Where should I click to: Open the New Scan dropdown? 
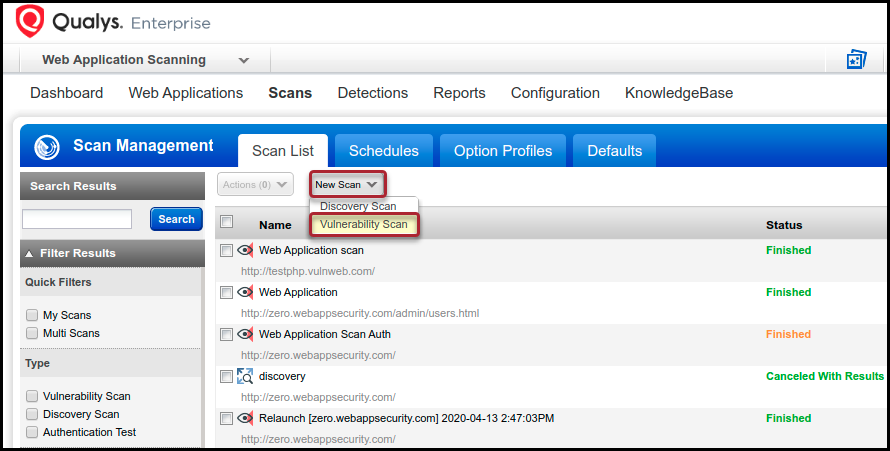coord(346,184)
